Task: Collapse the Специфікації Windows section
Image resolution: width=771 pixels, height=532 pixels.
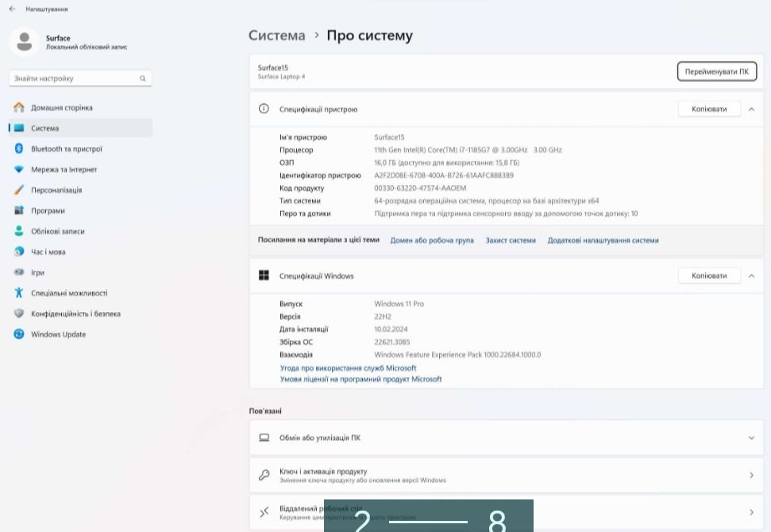Action: 751,276
